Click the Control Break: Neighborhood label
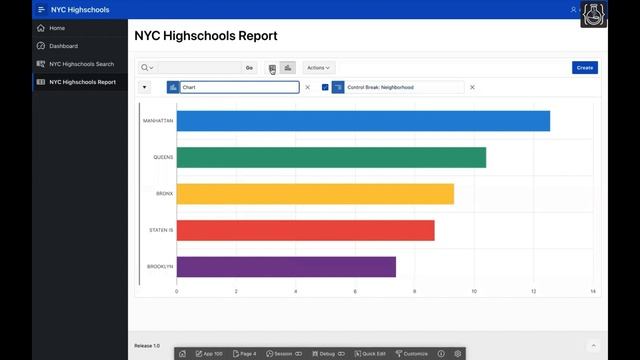Screen dimensions: 640x360 (380, 87)
